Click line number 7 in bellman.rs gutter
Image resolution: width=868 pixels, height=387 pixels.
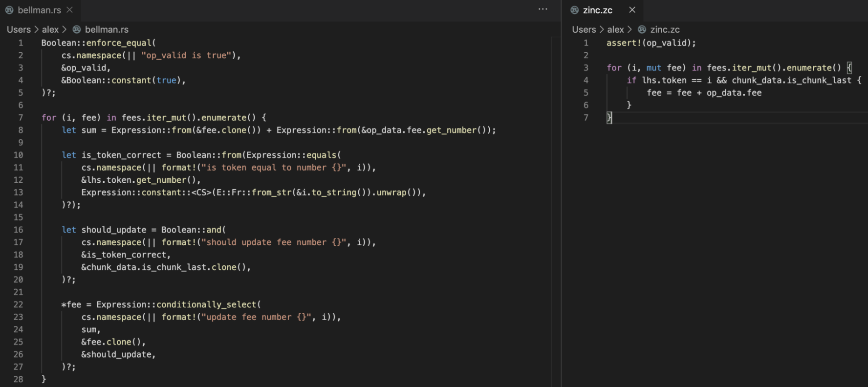[x=21, y=118]
